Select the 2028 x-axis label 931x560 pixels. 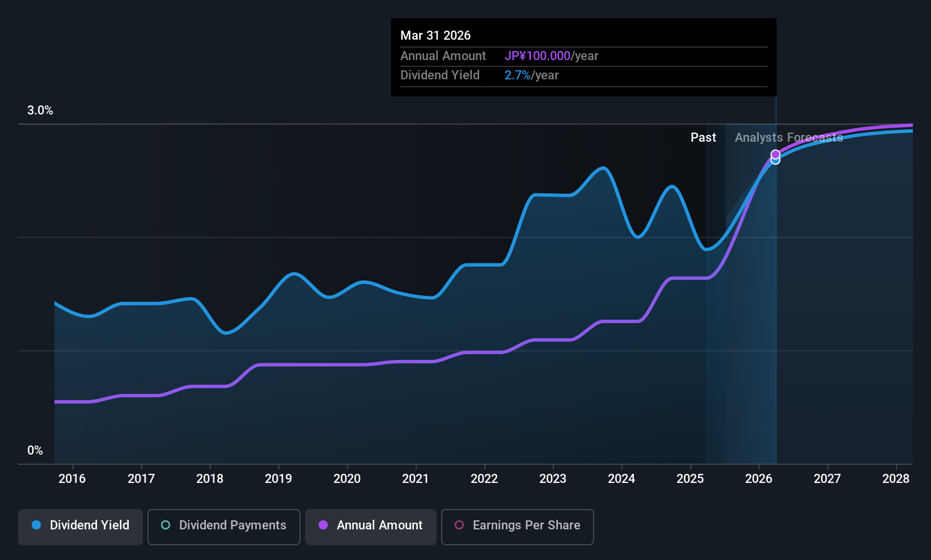(896, 479)
